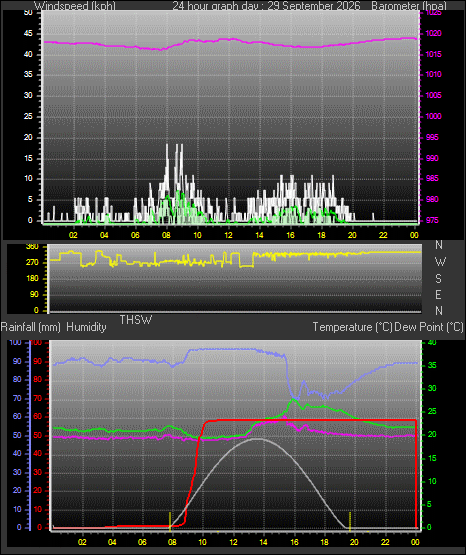Click the Dew Point (°C) label

429,327
